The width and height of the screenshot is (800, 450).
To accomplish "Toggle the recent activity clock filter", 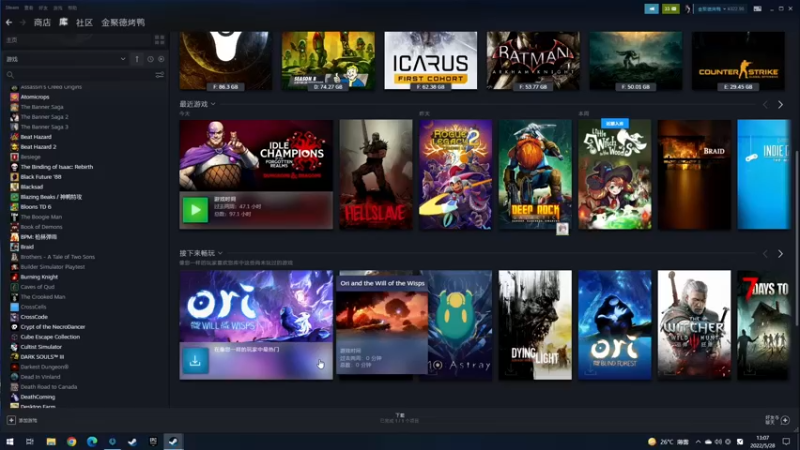I will click(151, 59).
